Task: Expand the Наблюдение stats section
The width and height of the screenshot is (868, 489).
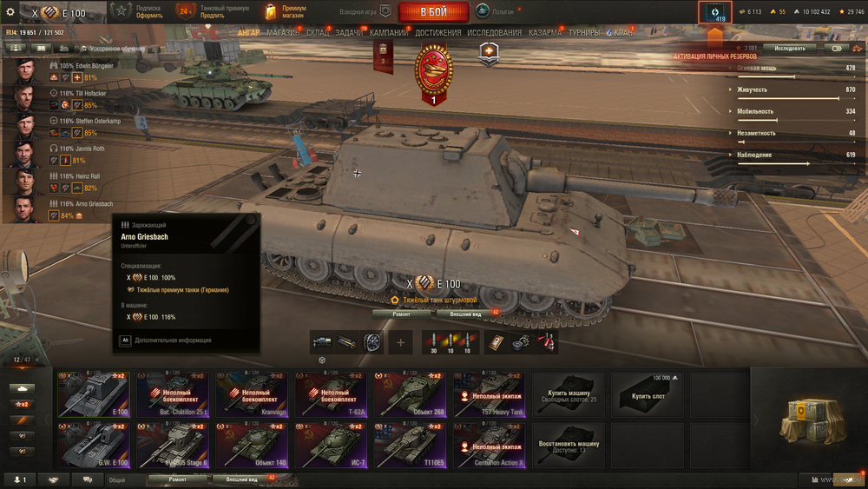Action: [792, 155]
